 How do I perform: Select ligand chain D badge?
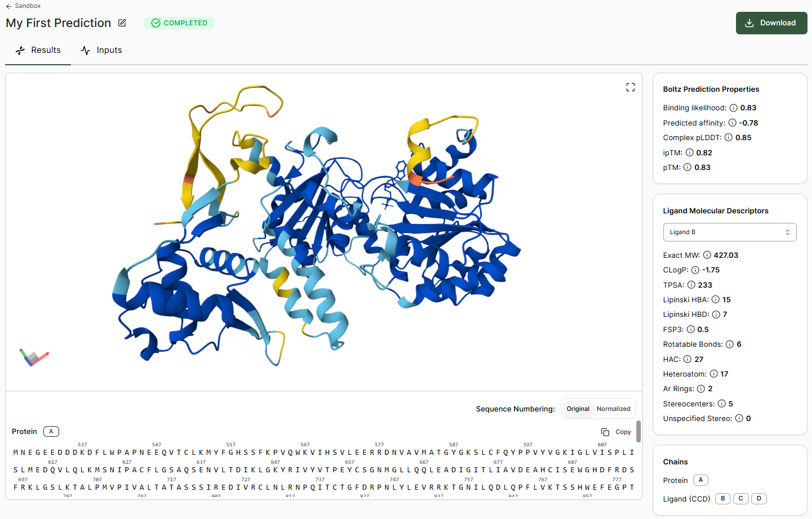point(759,499)
